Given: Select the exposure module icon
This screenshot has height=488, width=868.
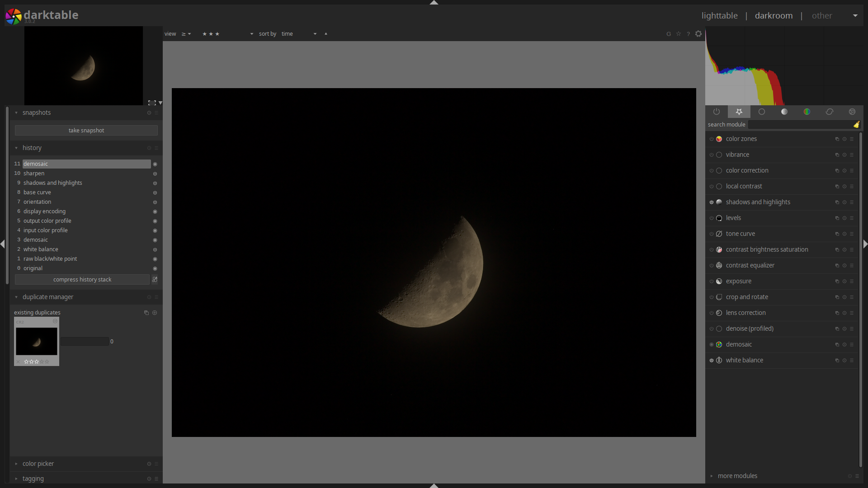Looking at the screenshot, I should (719, 281).
